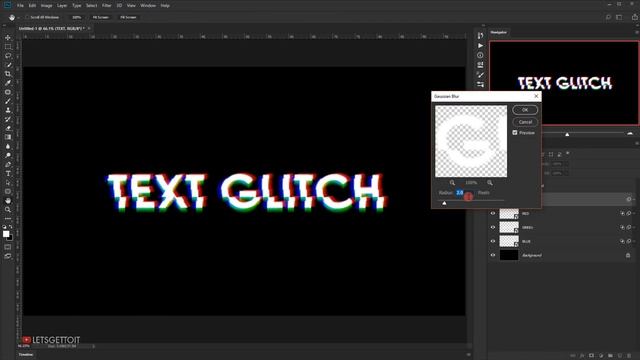Select the Rectangular Marquee tool

8,47
